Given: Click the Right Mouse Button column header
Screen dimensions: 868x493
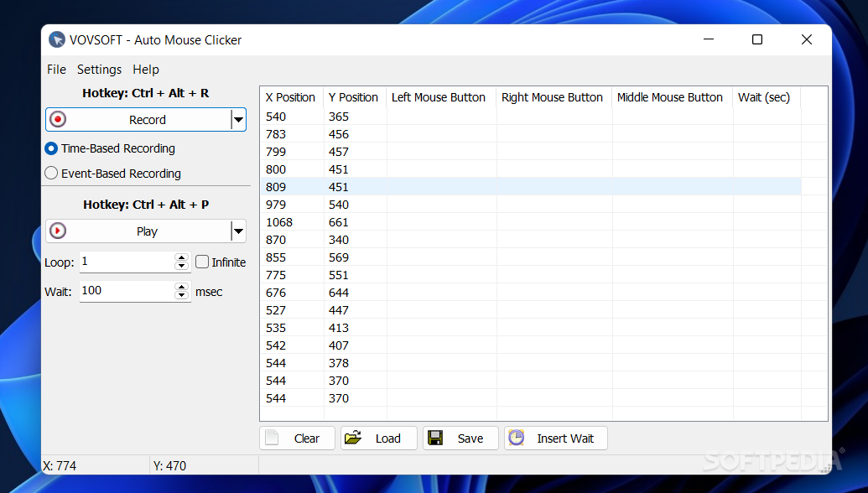Looking at the screenshot, I should 554,97.
